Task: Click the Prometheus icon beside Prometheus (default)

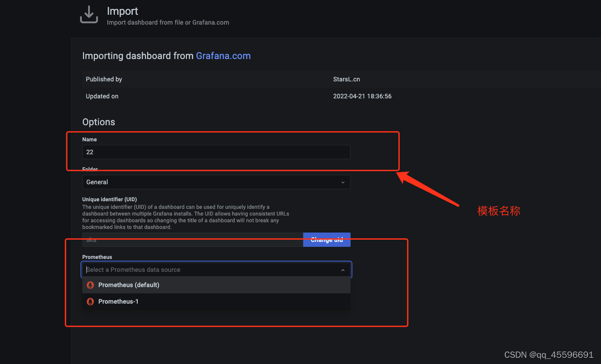Action: point(90,285)
